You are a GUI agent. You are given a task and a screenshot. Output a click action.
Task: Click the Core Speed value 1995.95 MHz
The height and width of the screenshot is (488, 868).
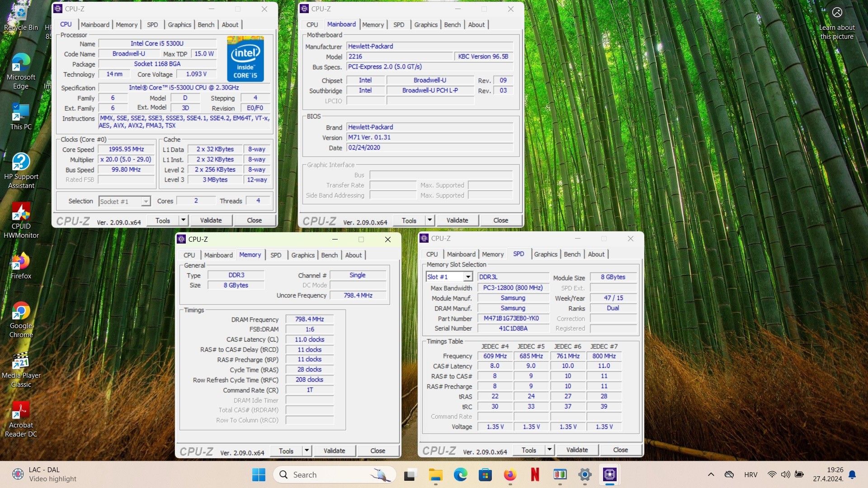point(126,149)
